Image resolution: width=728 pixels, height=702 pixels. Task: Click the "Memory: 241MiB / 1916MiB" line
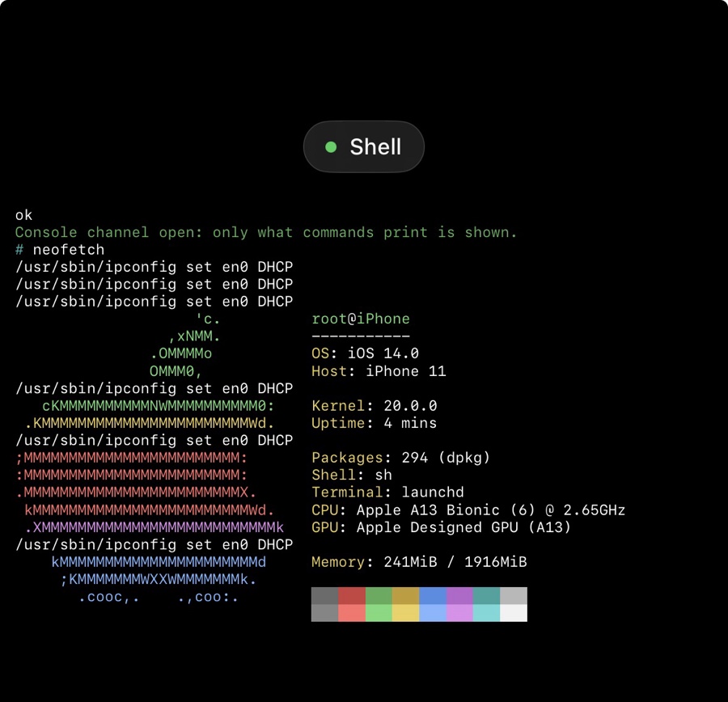point(419,562)
